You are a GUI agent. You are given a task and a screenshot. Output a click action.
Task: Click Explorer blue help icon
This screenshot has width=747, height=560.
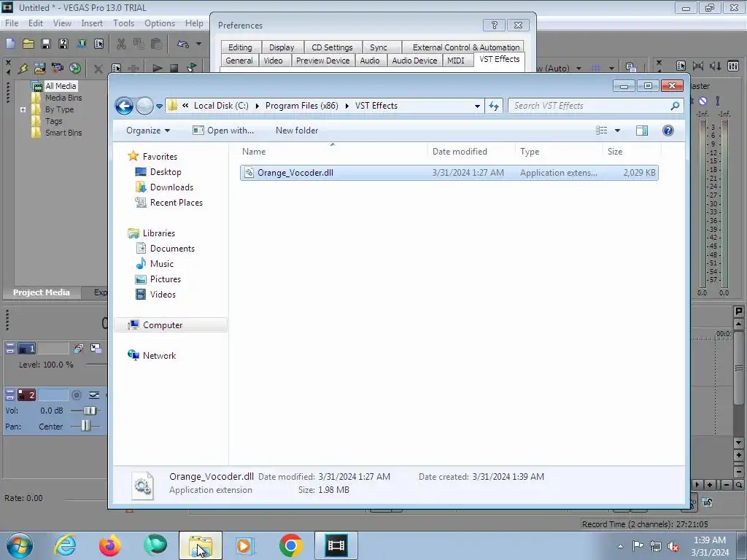668,131
